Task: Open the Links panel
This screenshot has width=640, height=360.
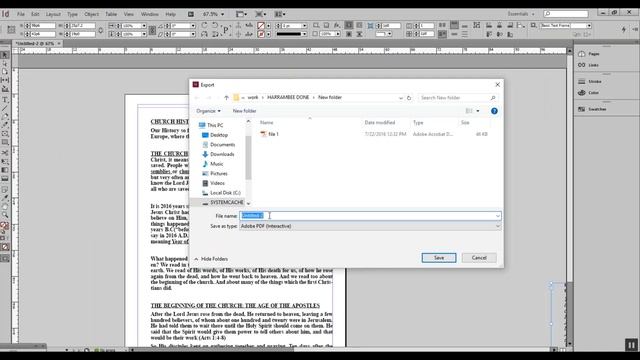Action: tap(589, 65)
